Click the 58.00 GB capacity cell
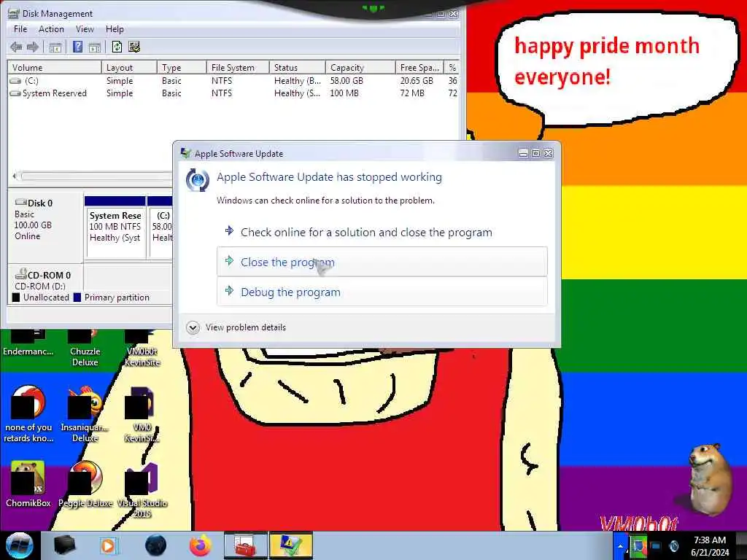 tap(347, 81)
